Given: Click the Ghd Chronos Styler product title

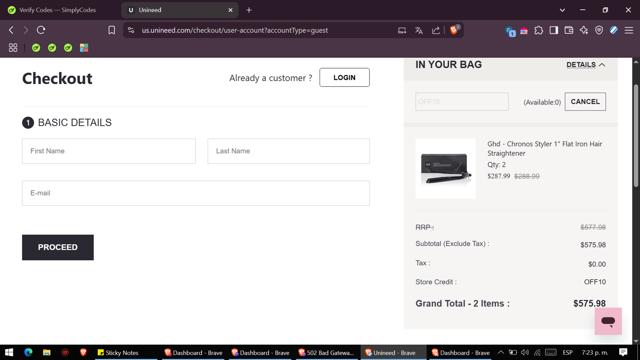Looking at the screenshot, I should 544,149.
